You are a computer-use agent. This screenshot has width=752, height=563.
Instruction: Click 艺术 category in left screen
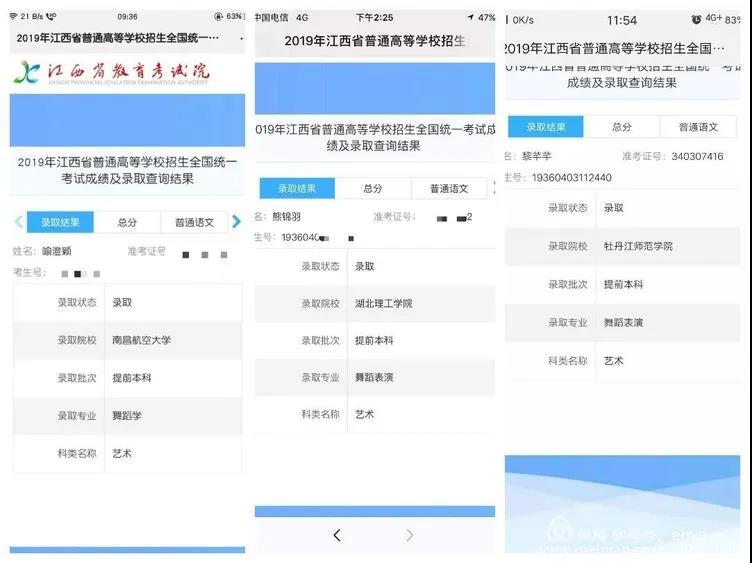[122, 454]
